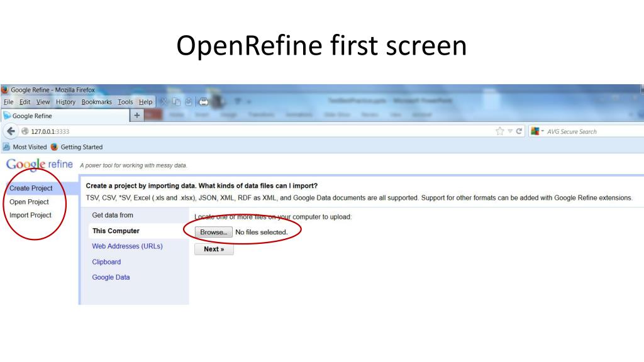The image size is (644, 362).
Task: Open the search engine selector arrow
Action: [543, 131]
